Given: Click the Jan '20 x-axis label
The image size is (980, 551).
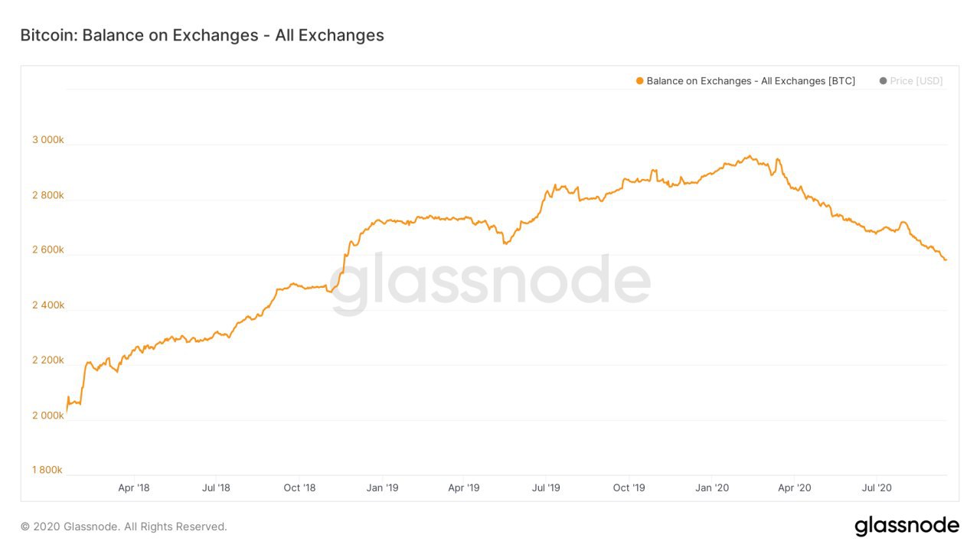Looking at the screenshot, I should [x=712, y=487].
